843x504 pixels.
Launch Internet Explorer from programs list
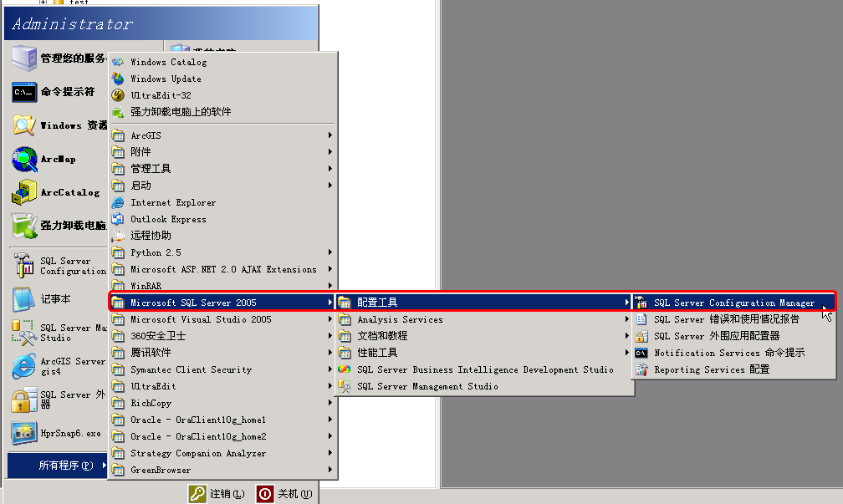point(222,202)
